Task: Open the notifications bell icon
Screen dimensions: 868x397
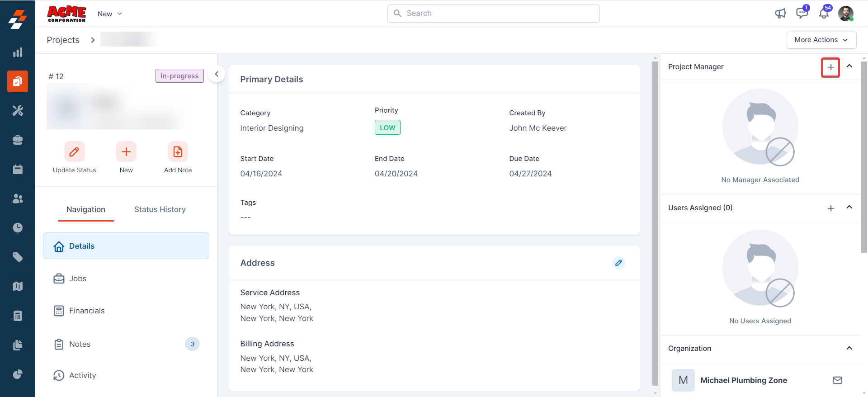Action: click(824, 14)
